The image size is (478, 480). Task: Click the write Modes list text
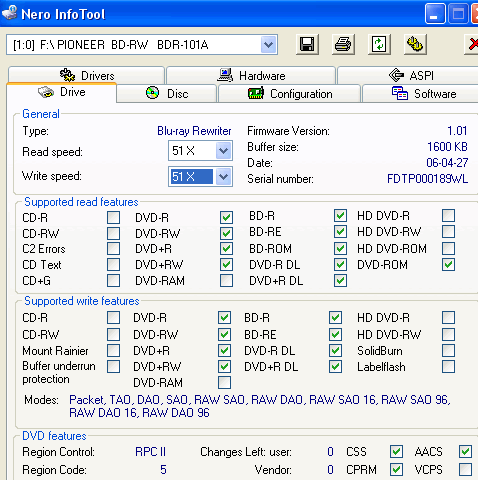coord(260,406)
